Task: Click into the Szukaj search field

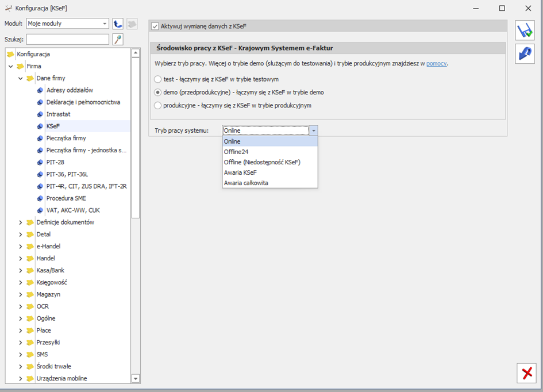Action: pos(67,39)
